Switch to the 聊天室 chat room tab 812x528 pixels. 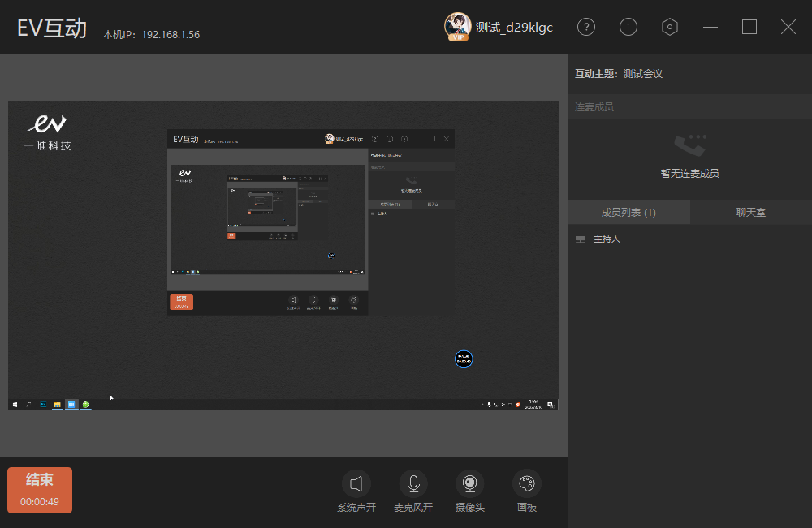coord(750,213)
